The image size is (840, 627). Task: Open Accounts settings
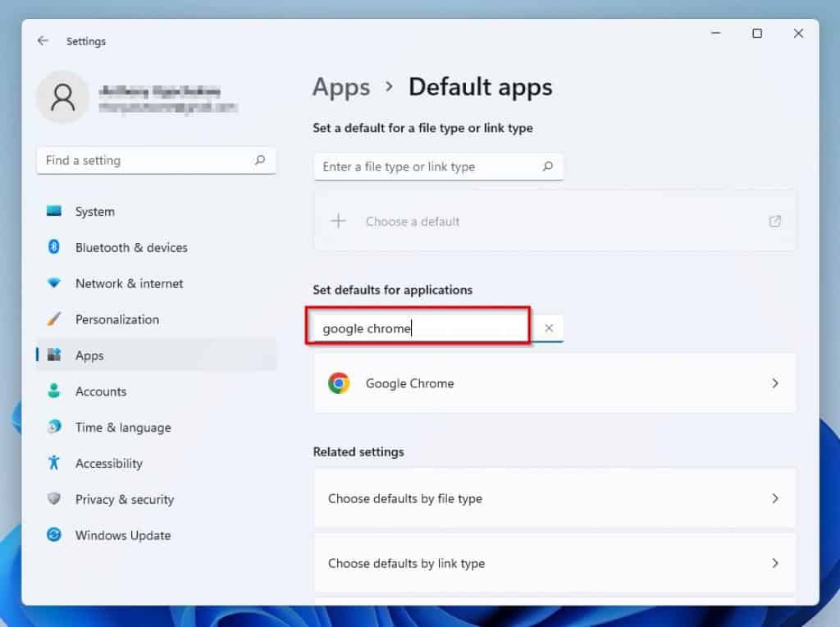click(157, 391)
